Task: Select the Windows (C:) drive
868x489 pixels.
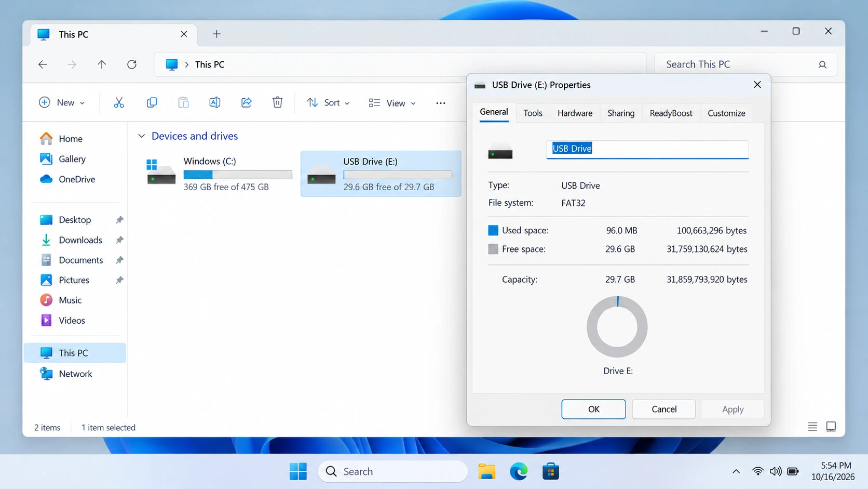Action: (219, 174)
